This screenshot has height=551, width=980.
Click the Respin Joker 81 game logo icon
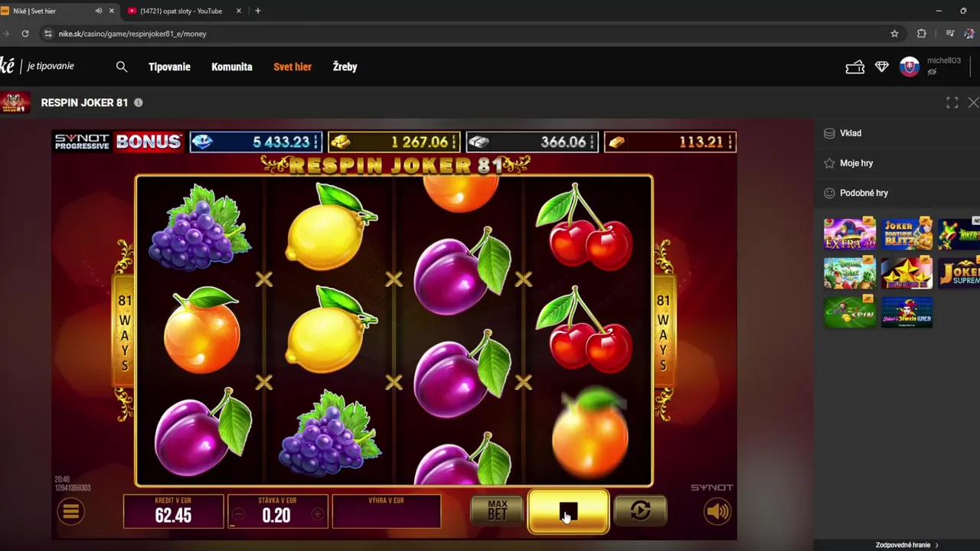[15, 103]
